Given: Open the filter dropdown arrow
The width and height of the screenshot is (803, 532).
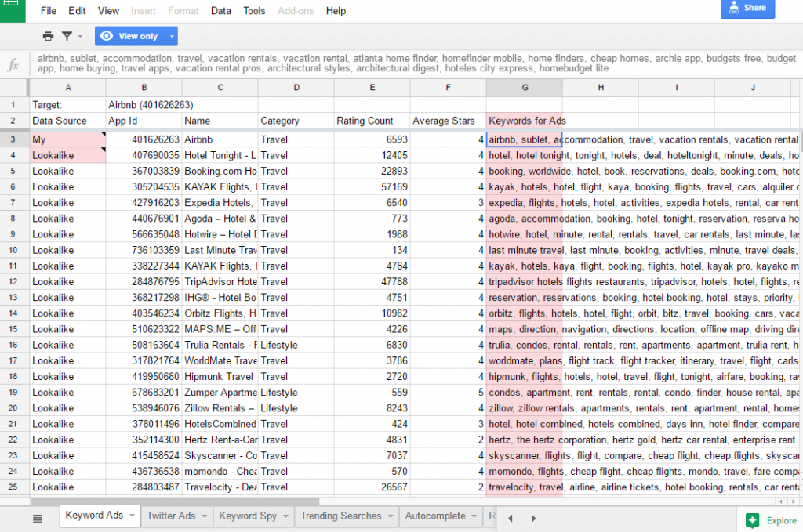Looking at the screenshot, I should [80, 36].
